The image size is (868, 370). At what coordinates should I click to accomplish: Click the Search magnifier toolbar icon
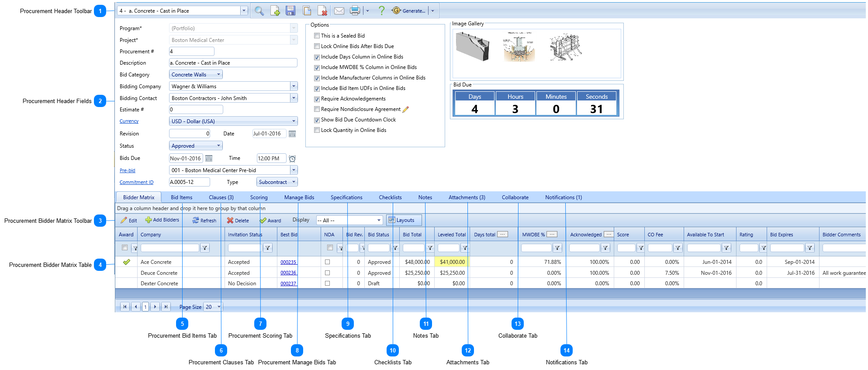tap(259, 11)
